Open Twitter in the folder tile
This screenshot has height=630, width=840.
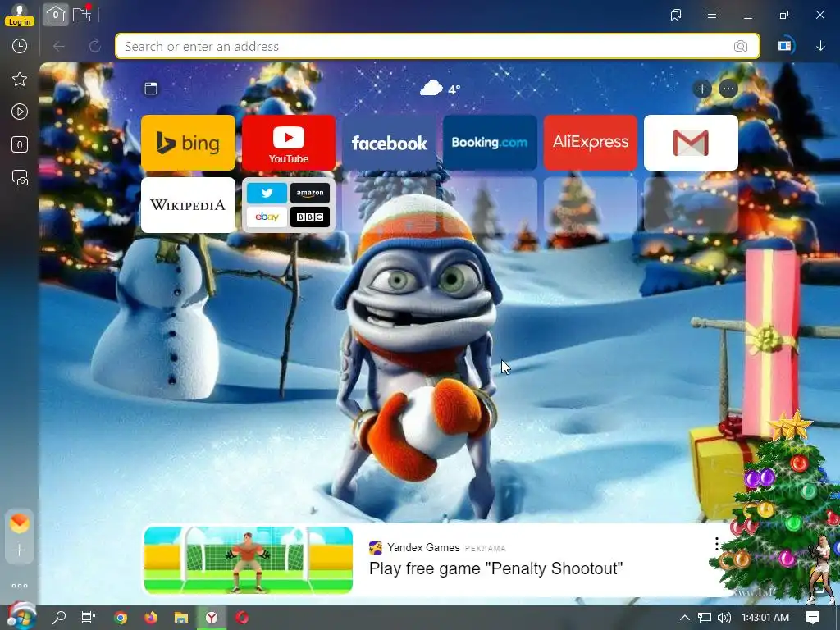[x=267, y=193]
